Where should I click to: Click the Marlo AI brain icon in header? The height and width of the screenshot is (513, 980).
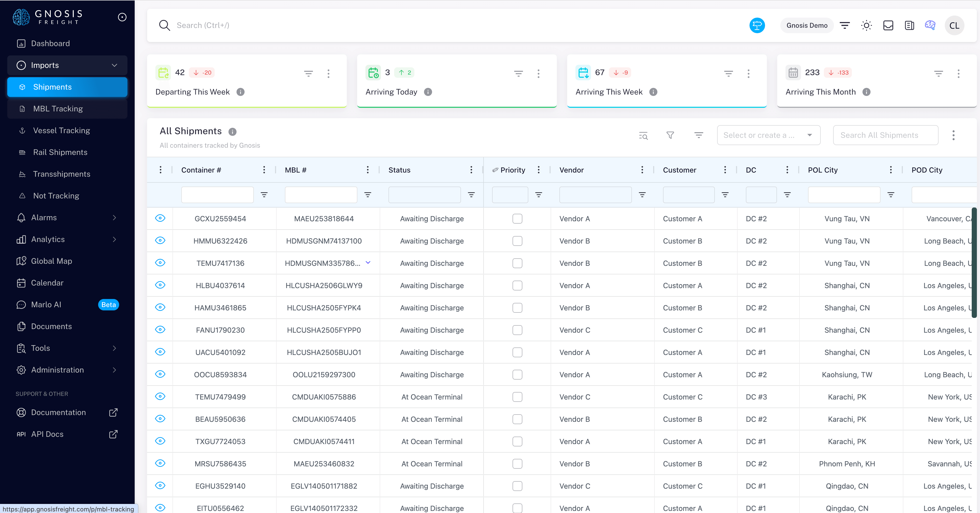tap(930, 25)
